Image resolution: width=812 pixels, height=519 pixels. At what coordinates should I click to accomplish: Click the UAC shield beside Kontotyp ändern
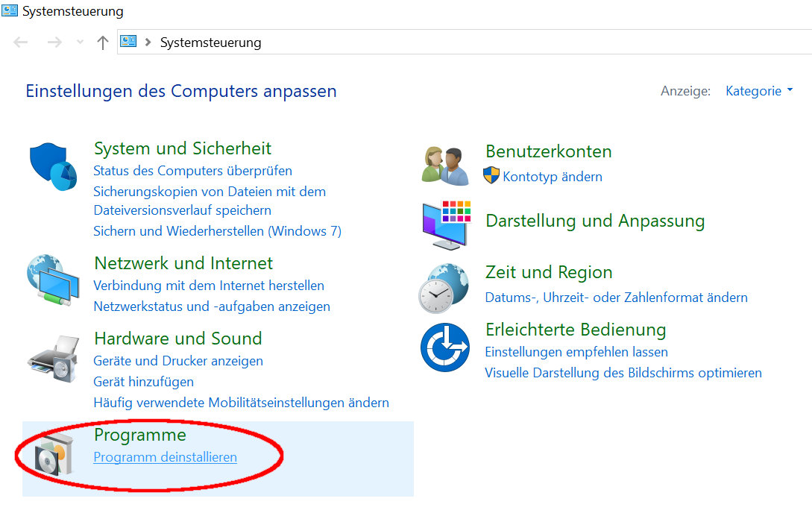point(491,175)
